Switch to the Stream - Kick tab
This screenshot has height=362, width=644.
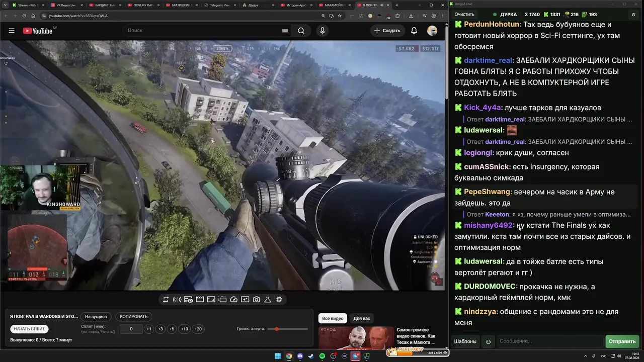29,5
